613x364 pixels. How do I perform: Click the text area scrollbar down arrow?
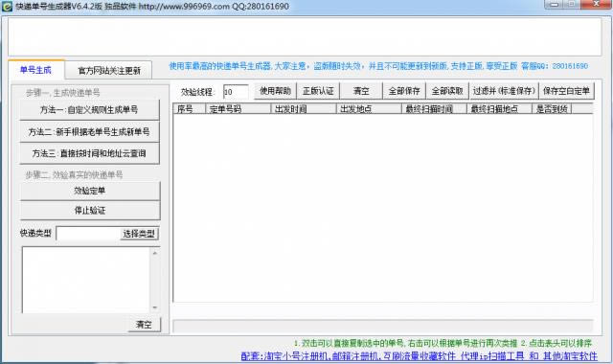pos(155,307)
